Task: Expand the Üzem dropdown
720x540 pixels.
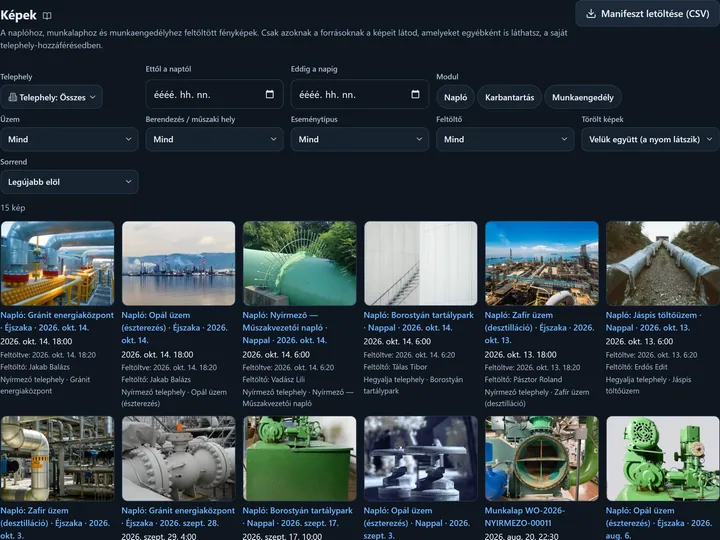Action: point(69,139)
